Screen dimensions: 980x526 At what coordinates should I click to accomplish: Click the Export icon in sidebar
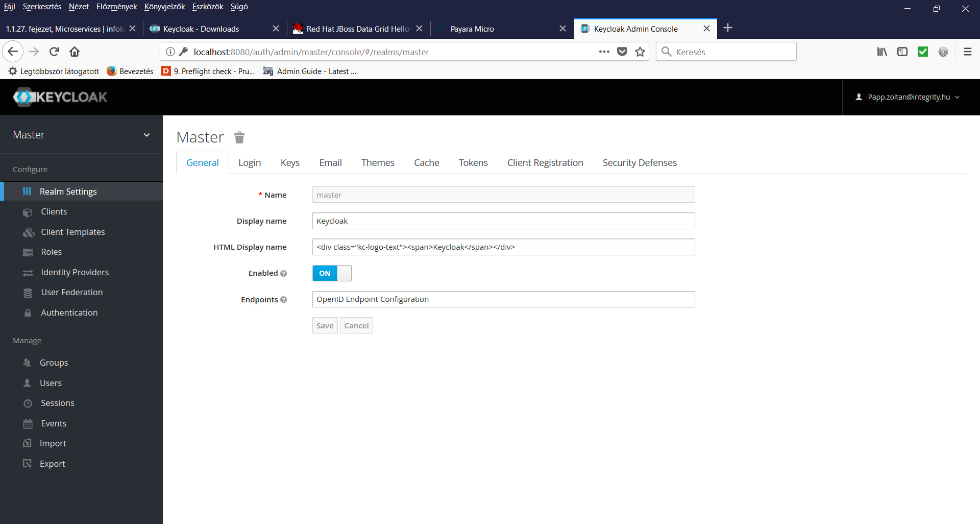point(27,464)
